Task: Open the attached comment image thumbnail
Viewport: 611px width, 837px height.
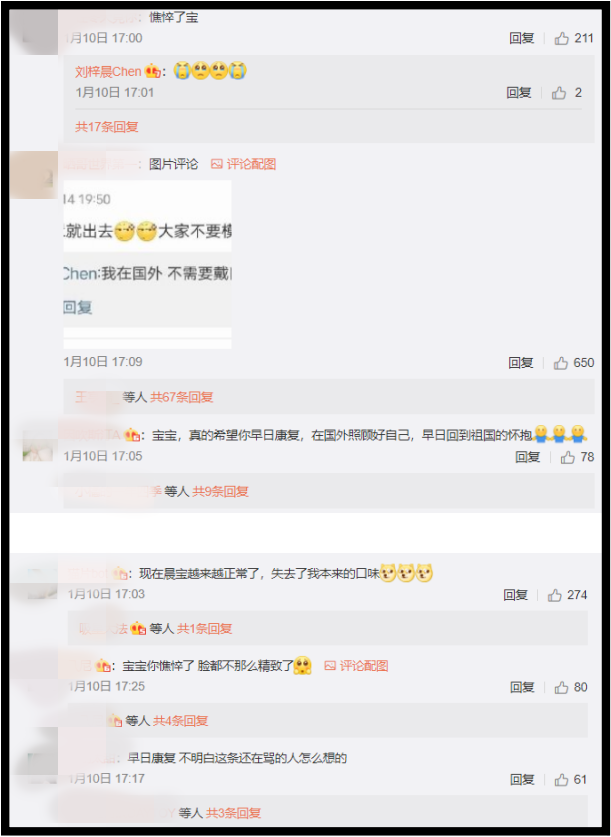Action: coord(147,265)
